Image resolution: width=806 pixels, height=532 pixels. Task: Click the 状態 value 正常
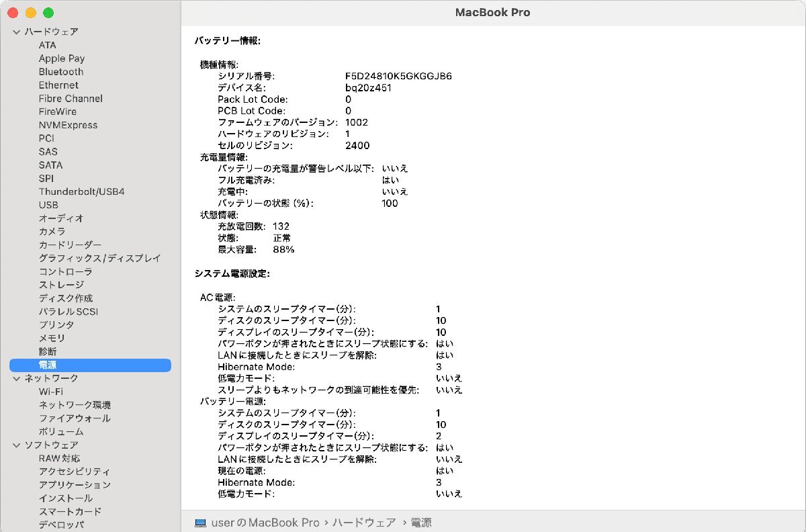282,238
